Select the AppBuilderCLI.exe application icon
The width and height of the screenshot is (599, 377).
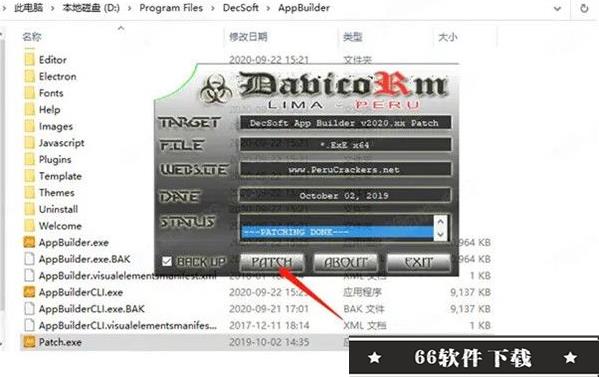[29, 292]
